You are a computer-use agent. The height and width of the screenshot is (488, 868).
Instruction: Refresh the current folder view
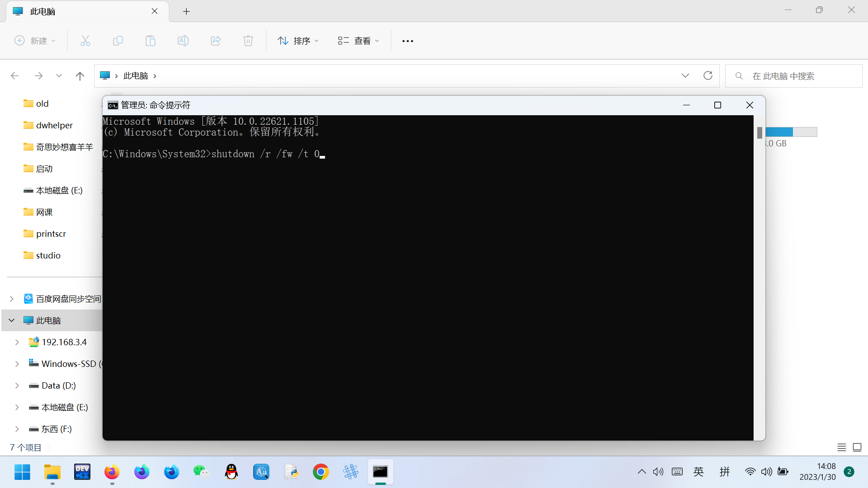(708, 75)
